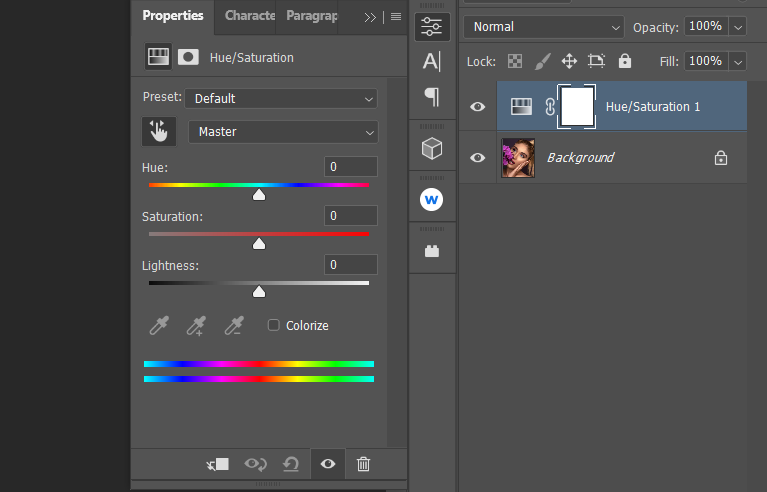Enable the Colorize checkbox

click(273, 325)
